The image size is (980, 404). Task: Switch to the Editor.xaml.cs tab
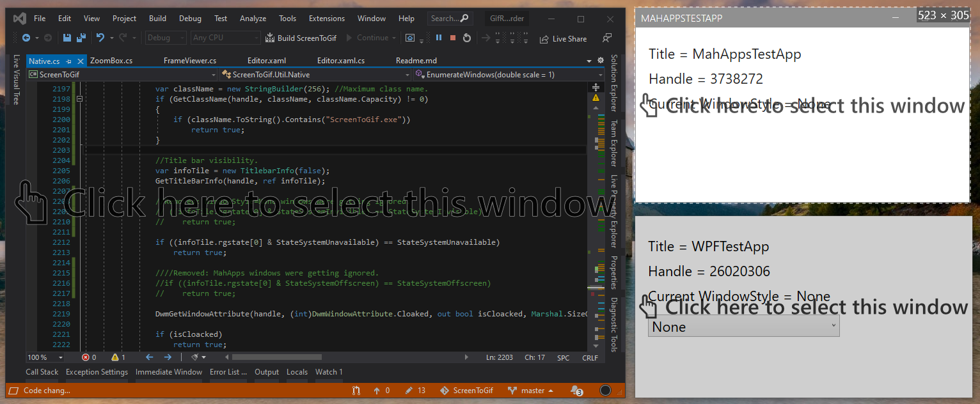point(341,61)
